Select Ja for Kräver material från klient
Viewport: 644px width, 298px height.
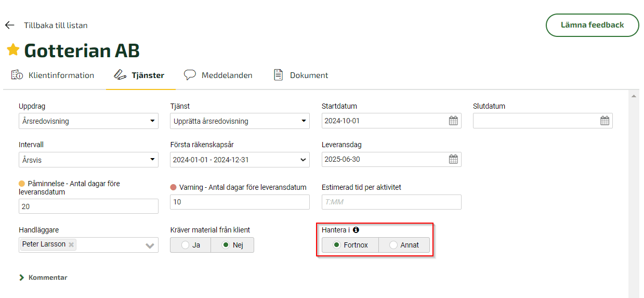coord(190,245)
